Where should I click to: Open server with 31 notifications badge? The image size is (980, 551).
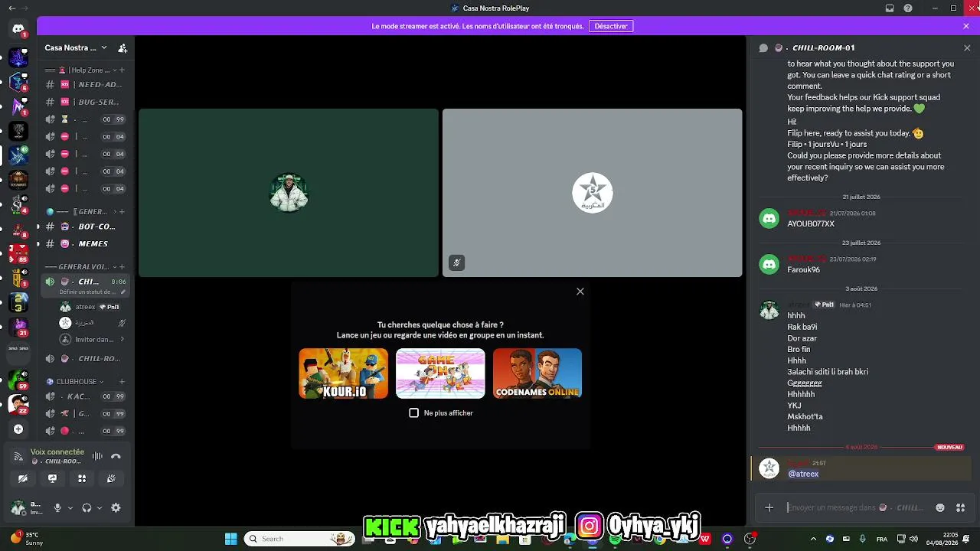point(18,328)
